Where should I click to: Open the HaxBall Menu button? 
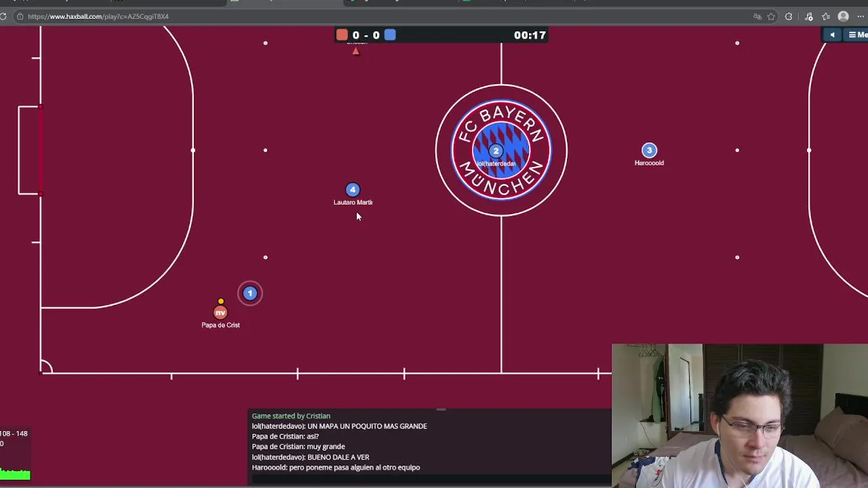coord(857,35)
